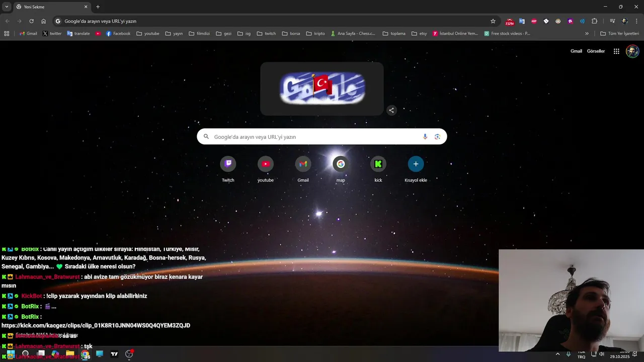Open the ABP Adblock Plus extension
The height and width of the screenshot is (362, 644).
pyautogui.click(x=534, y=21)
